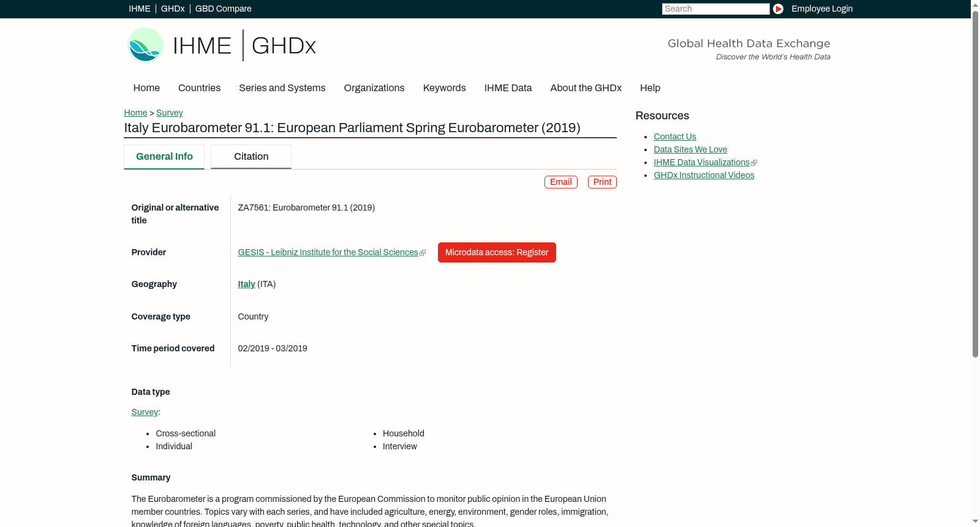Viewport: 980px width, 527px height.
Task: Click Microdata access: Register button
Action: pos(497,252)
